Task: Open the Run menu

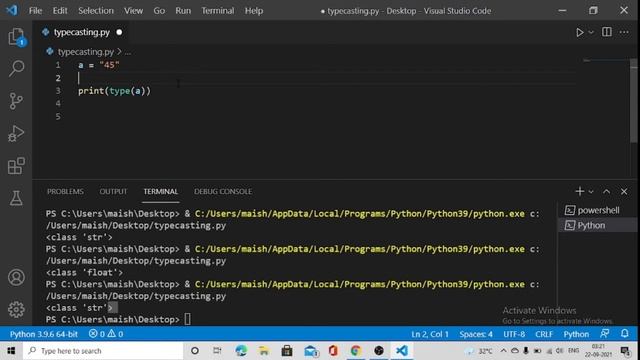Action: pyautogui.click(x=183, y=11)
